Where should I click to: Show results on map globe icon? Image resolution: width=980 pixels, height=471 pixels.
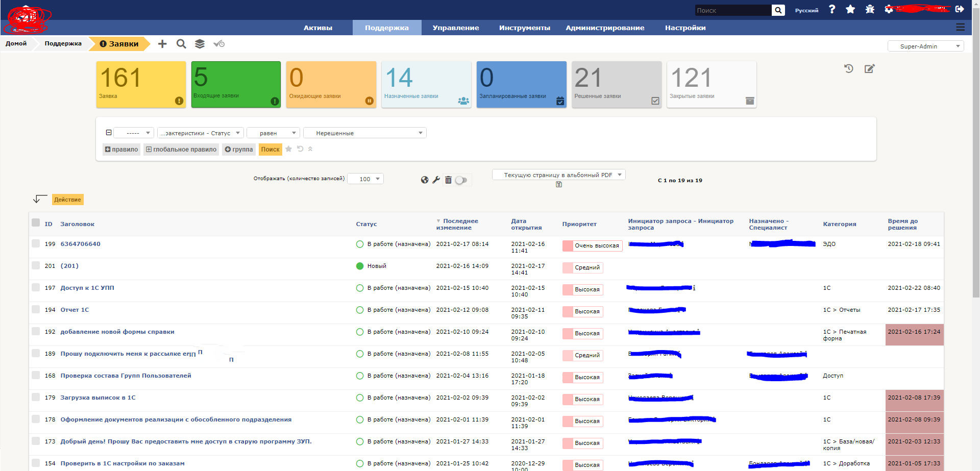pos(425,180)
